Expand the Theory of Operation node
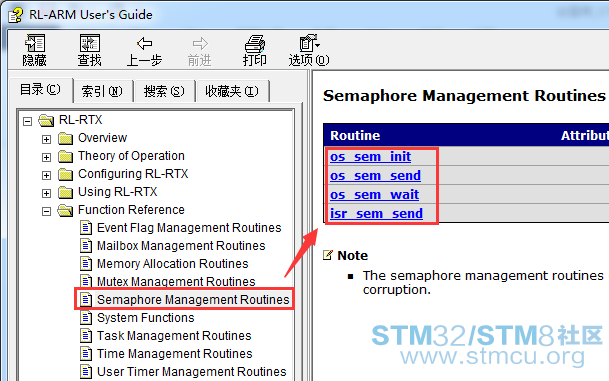609x381 pixels. point(46,157)
